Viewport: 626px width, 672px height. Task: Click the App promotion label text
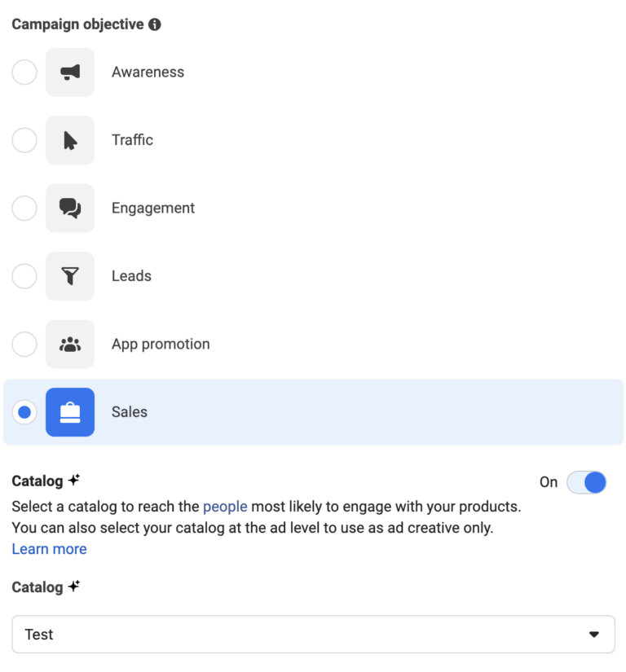(x=161, y=345)
